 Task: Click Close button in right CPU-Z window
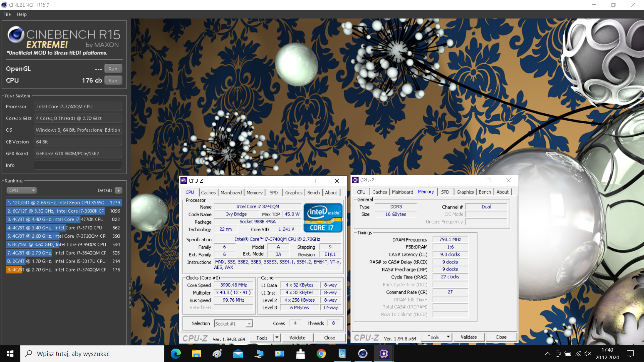[501, 337]
